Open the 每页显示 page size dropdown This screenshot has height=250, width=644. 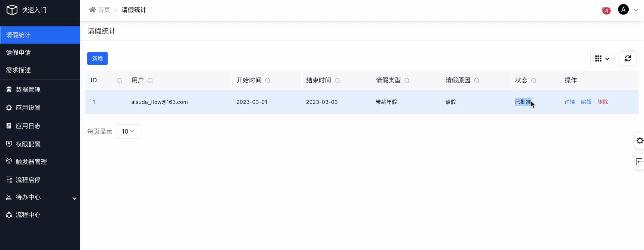pyautogui.click(x=129, y=131)
